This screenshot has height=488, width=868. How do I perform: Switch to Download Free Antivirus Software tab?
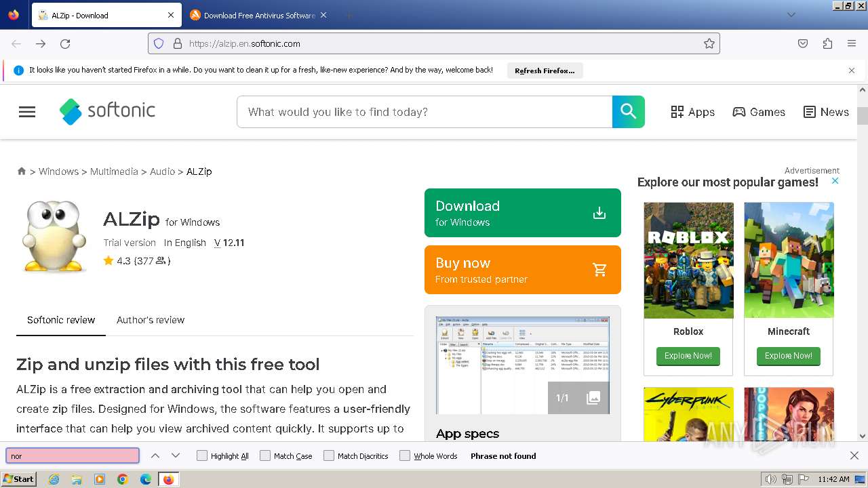click(x=258, y=15)
